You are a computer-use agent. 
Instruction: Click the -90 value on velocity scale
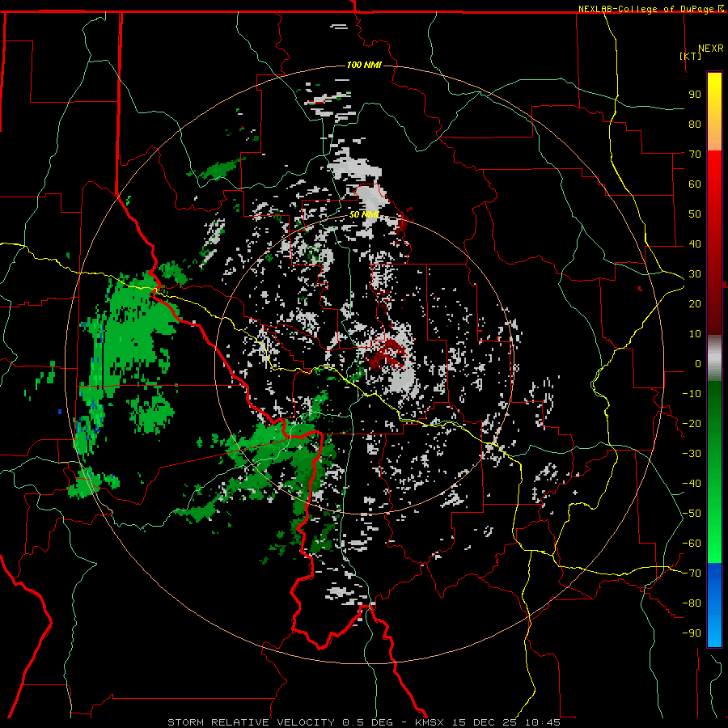(692, 633)
